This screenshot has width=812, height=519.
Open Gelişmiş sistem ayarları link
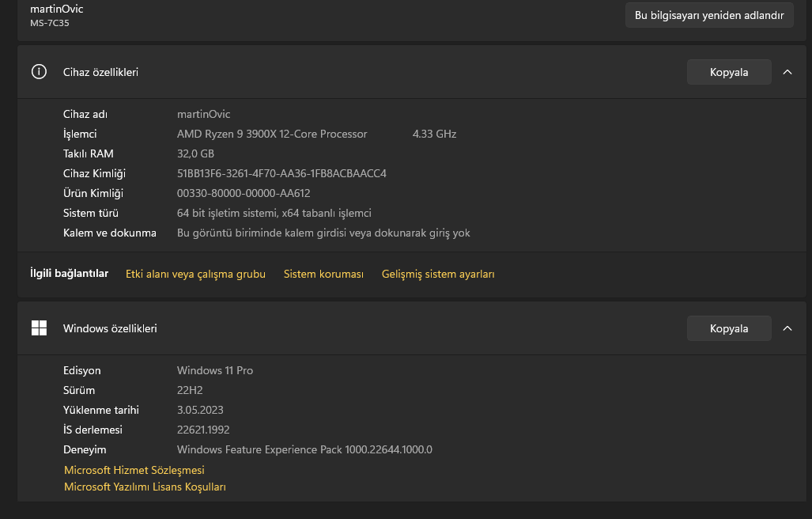pos(437,274)
